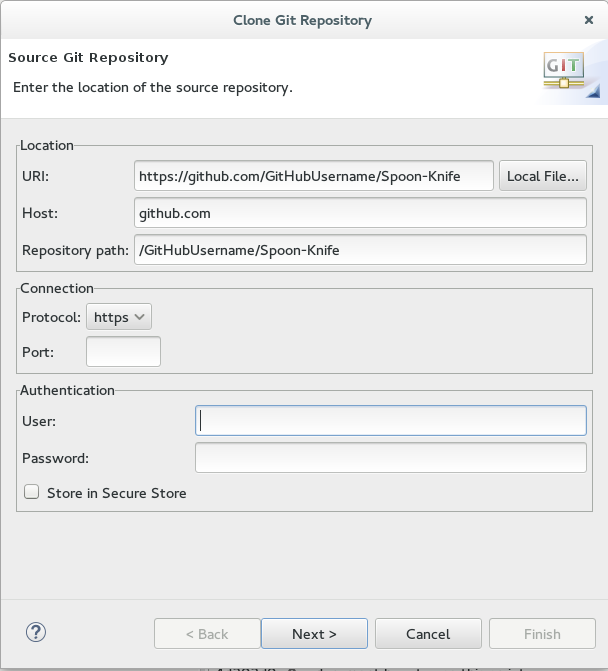Focus the Password input field
The width and height of the screenshot is (608, 671).
click(391, 458)
